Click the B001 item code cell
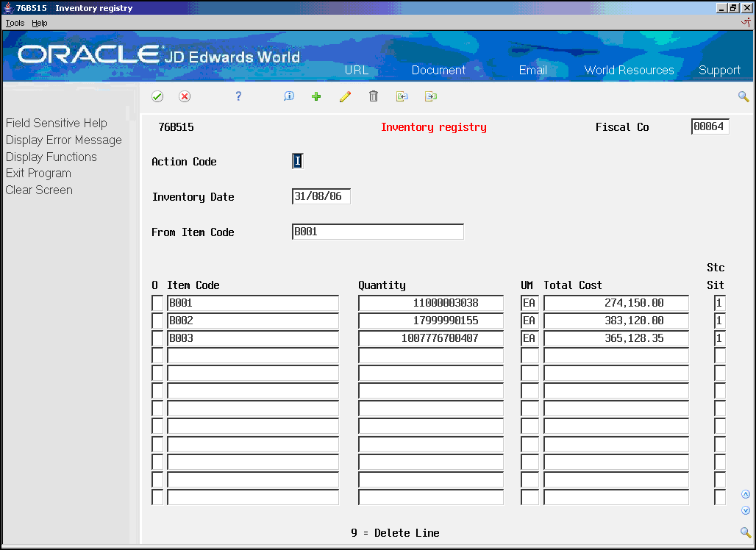The width and height of the screenshot is (756, 550). click(253, 303)
